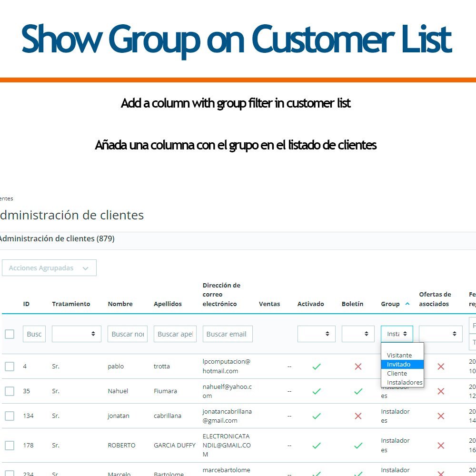The width and height of the screenshot is (476, 476).
Task: Open the Acciones Agrupadas dropdown
Action: tap(49, 268)
